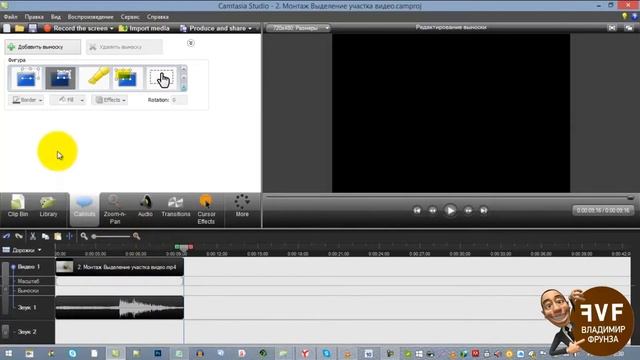Open the Сервис menu
640x360 pixels.
(x=130, y=17)
